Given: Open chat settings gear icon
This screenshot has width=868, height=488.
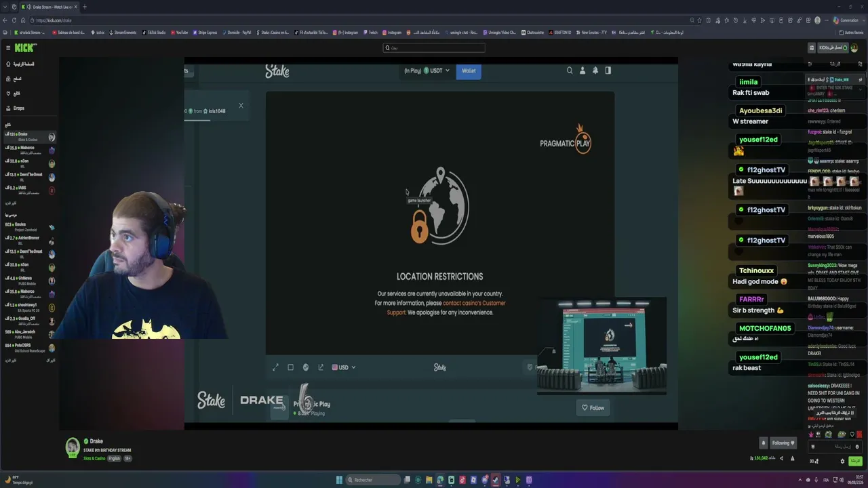Looking at the screenshot, I should (843, 462).
